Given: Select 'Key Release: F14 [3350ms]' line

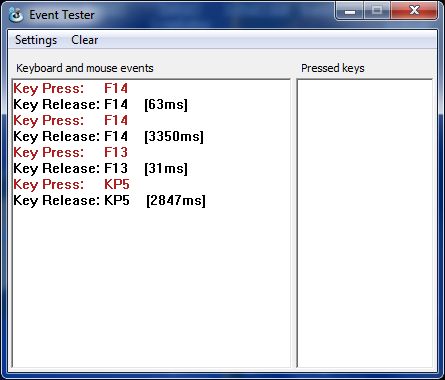Looking at the screenshot, I should (x=109, y=136).
